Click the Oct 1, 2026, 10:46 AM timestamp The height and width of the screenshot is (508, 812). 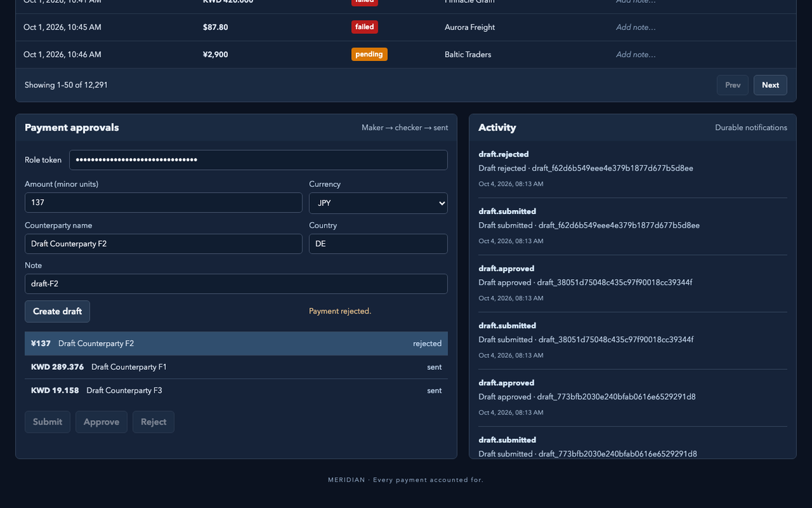point(62,54)
